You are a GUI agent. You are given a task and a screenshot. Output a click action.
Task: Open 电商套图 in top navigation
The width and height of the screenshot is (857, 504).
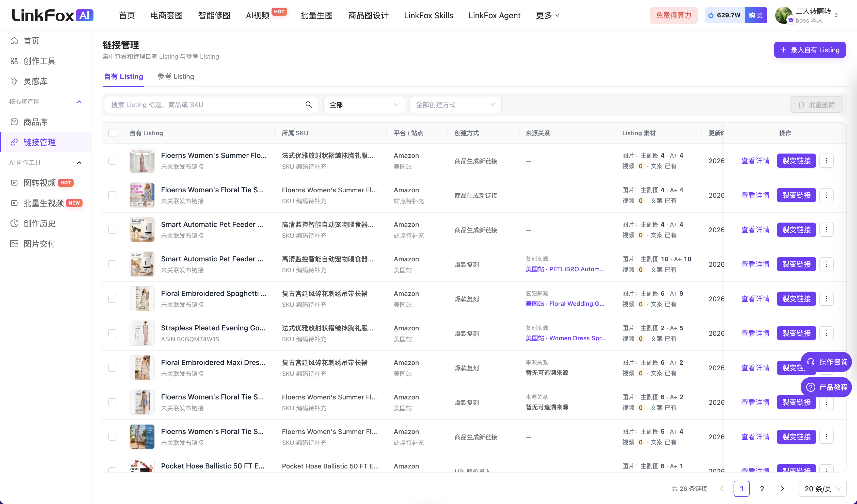pyautogui.click(x=167, y=15)
